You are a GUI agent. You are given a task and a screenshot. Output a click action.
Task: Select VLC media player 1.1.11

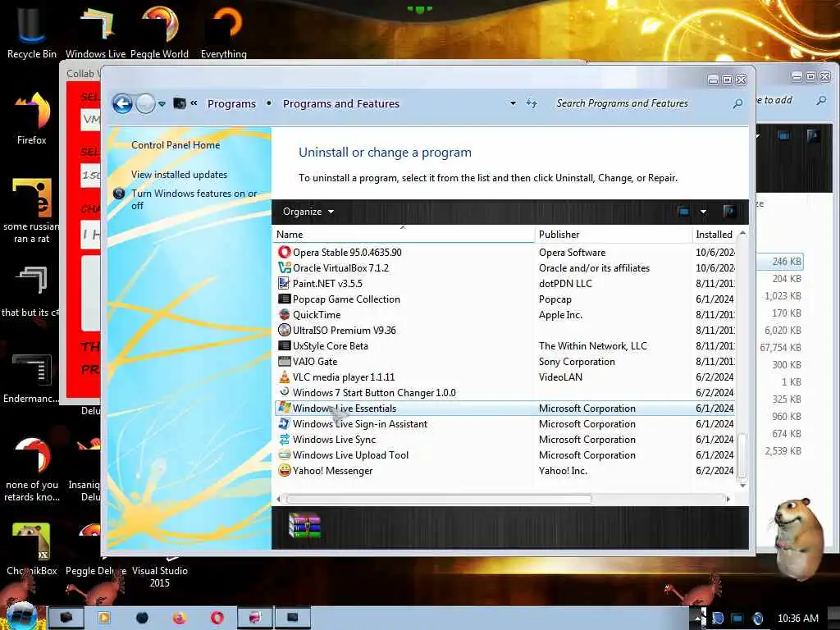504,377
